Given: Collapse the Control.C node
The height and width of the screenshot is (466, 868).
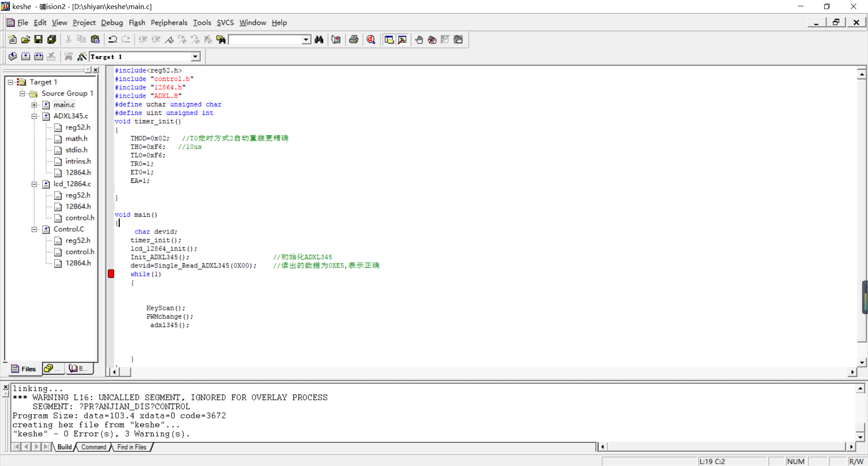Looking at the screenshot, I should (x=34, y=229).
